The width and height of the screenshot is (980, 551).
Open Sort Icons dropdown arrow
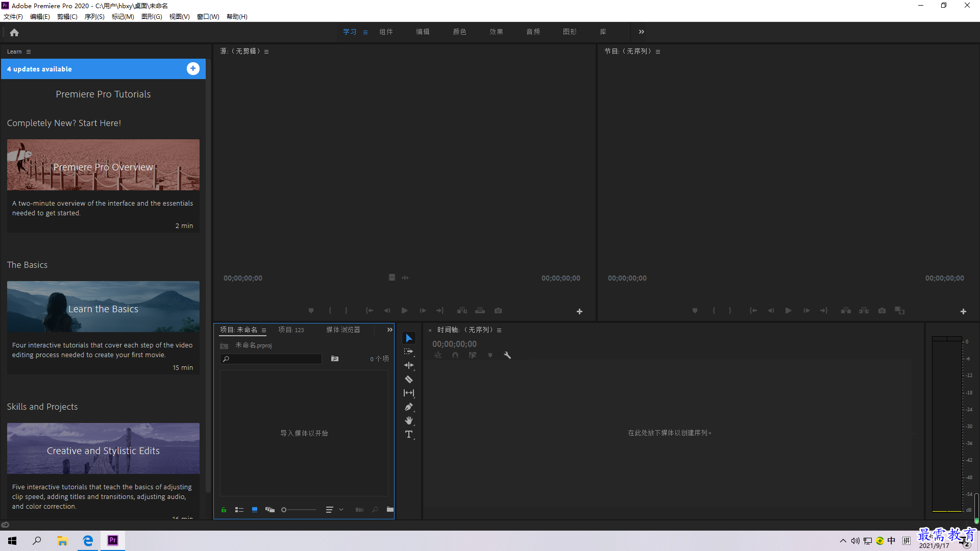pos(341,510)
